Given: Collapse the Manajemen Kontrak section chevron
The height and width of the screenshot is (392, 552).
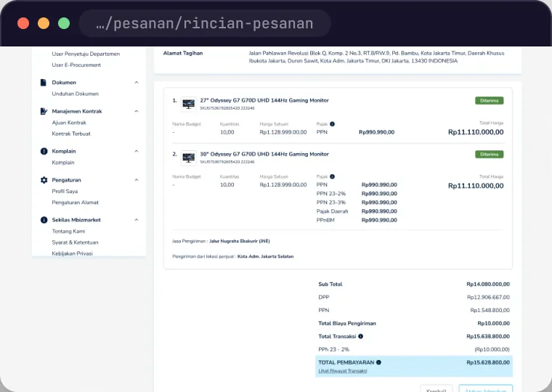Looking at the screenshot, I should [137, 111].
